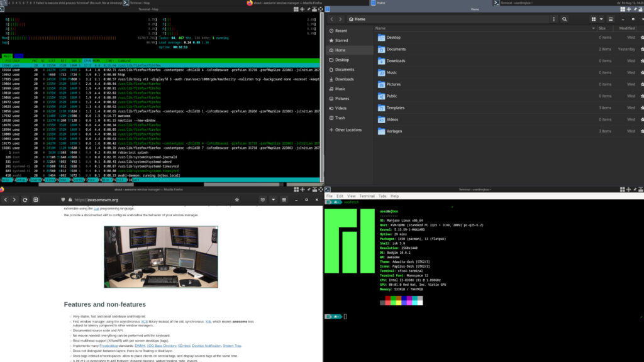The image size is (644, 362).
Task: Go back using the Files back arrow
Action: 331,19
